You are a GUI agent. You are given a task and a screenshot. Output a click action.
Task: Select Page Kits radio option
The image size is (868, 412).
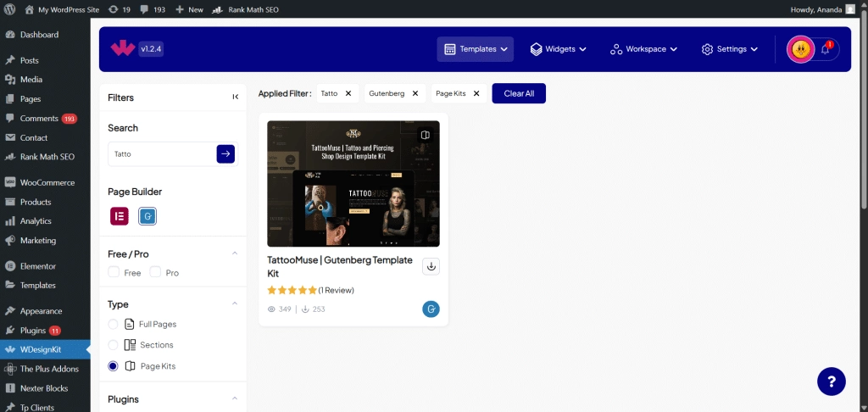pyautogui.click(x=113, y=366)
